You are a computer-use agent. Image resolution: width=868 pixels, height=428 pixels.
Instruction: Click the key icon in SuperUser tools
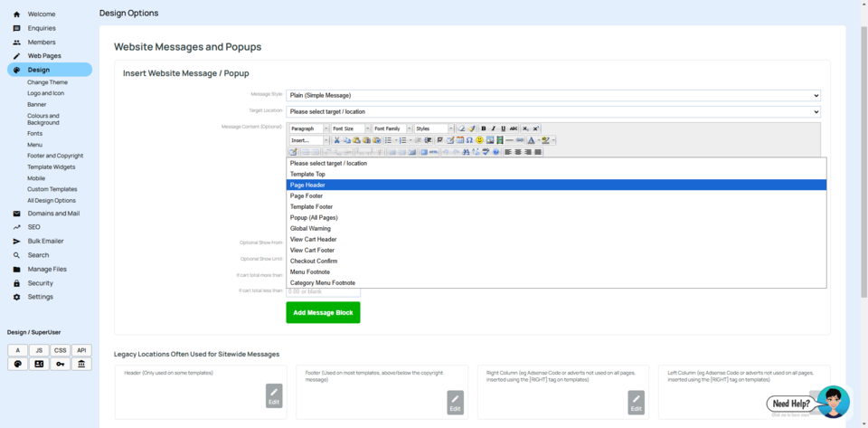pos(60,364)
